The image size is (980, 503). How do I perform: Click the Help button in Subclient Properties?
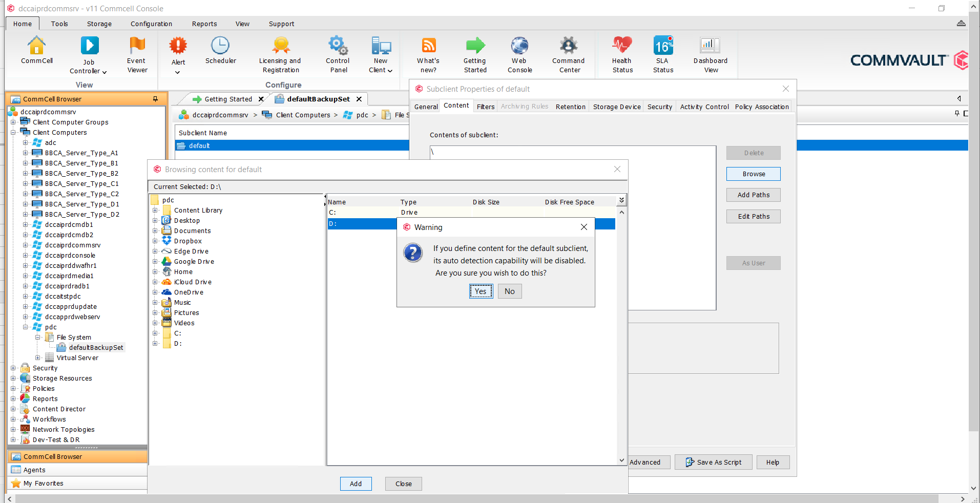coord(773,462)
